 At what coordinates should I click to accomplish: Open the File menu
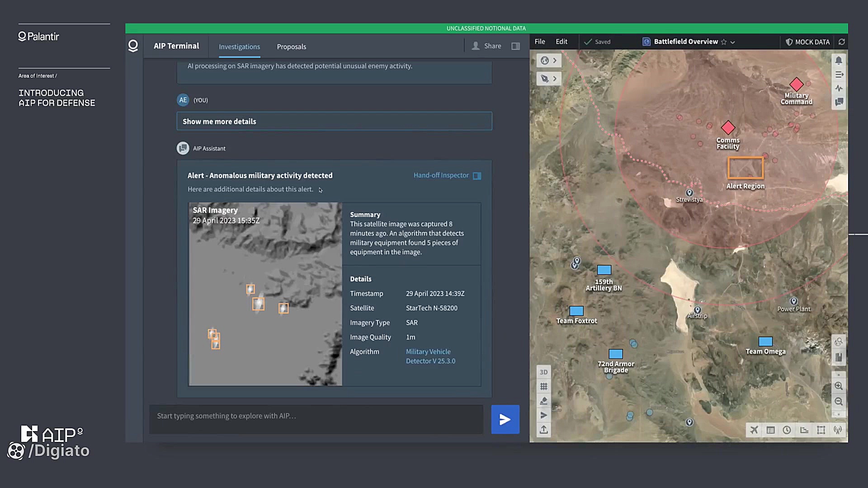(x=540, y=42)
